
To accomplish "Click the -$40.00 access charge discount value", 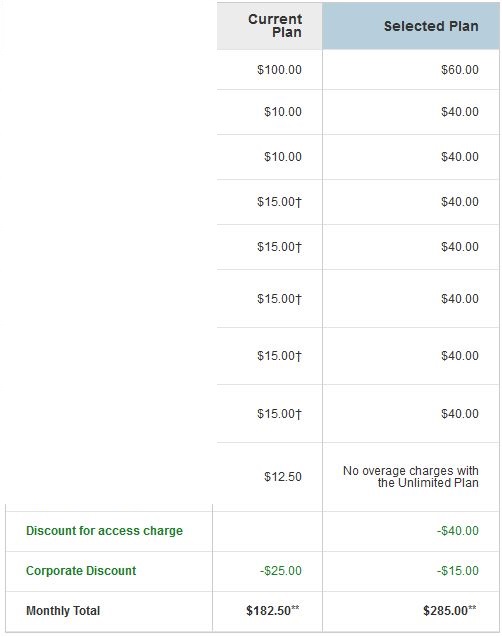I will 458,531.
